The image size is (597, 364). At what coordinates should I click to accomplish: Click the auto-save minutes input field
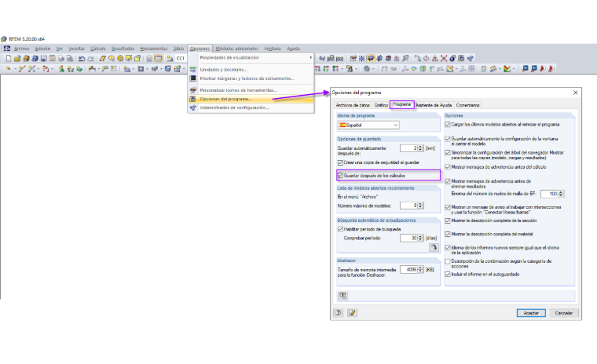tap(409, 148)
